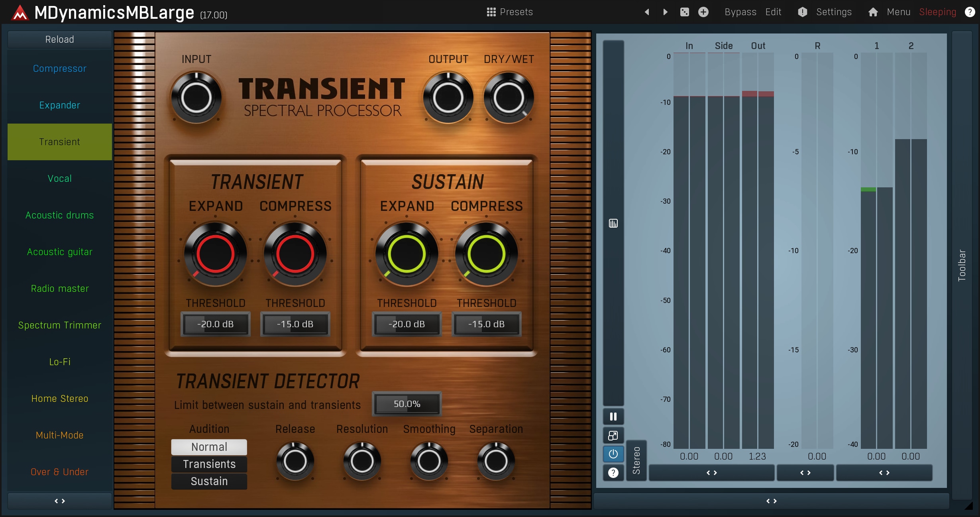Click the transient limit 50.0% value field
The height and width of the screenshot is (517, 980).
(x=407, y=404)
